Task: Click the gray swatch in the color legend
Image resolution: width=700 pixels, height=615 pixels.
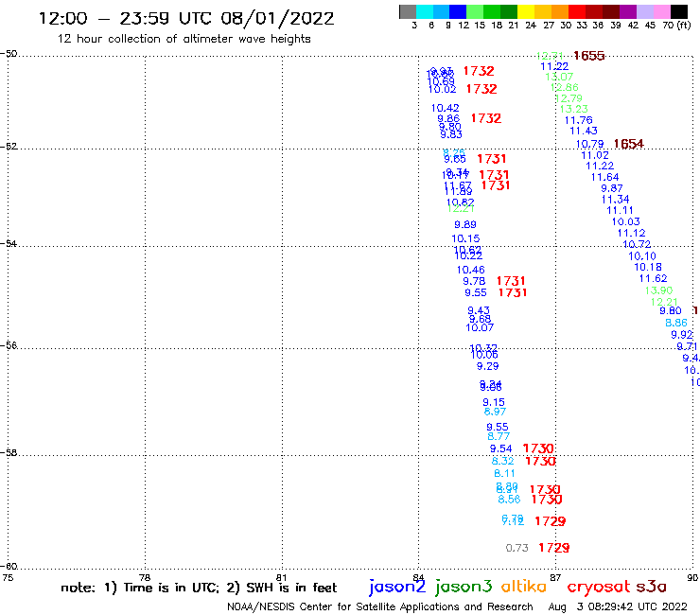Action: (408, 11)
